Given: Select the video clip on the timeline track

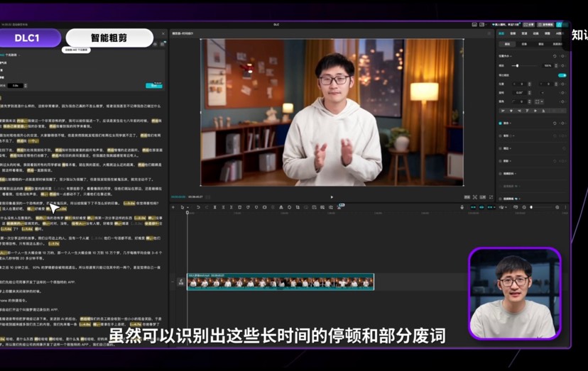Looking at the screenshot, I should point(281,282).
